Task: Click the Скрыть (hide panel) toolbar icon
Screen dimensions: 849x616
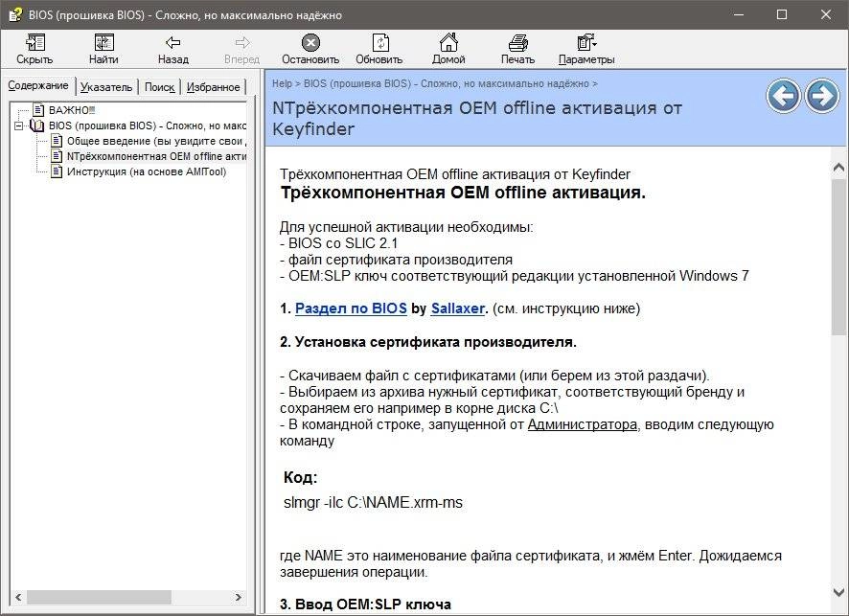Action: [34, 43]
